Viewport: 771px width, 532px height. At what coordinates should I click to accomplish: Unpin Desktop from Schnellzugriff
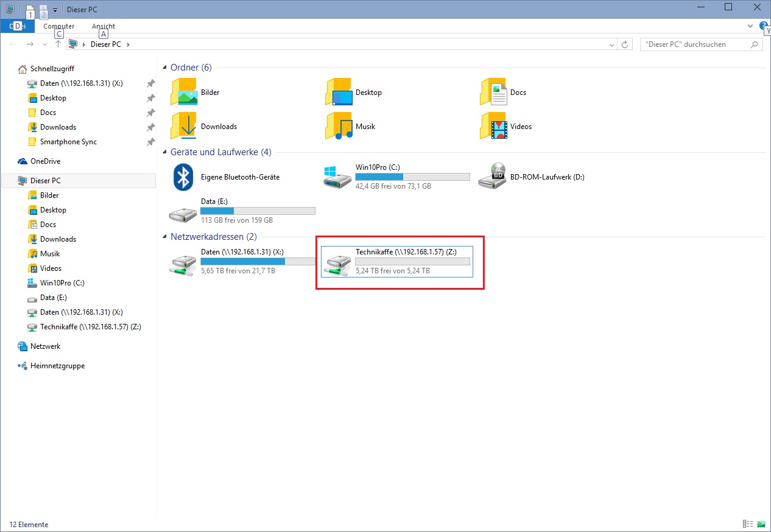[x=150, y=98]
